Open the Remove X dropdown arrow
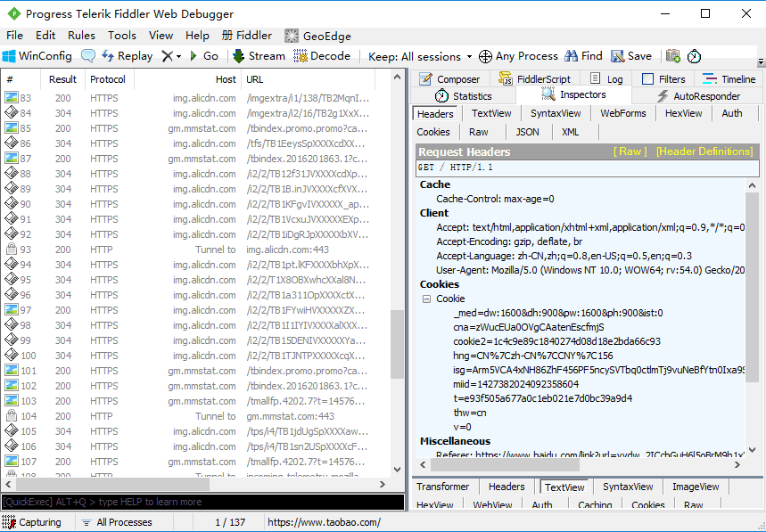 179,57
